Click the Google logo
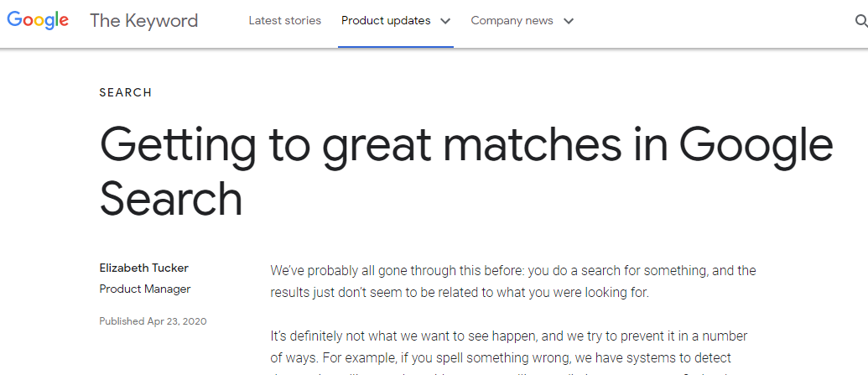868x375 pixels. 38,20
